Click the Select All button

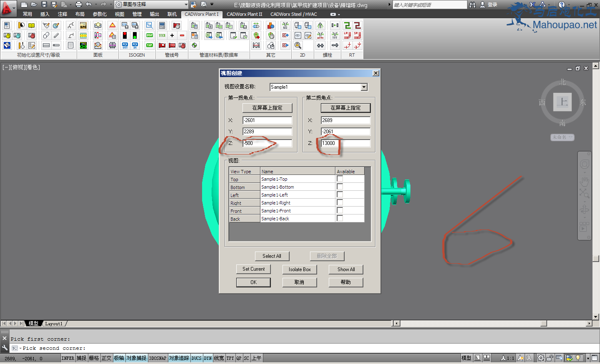pos(272,256)
